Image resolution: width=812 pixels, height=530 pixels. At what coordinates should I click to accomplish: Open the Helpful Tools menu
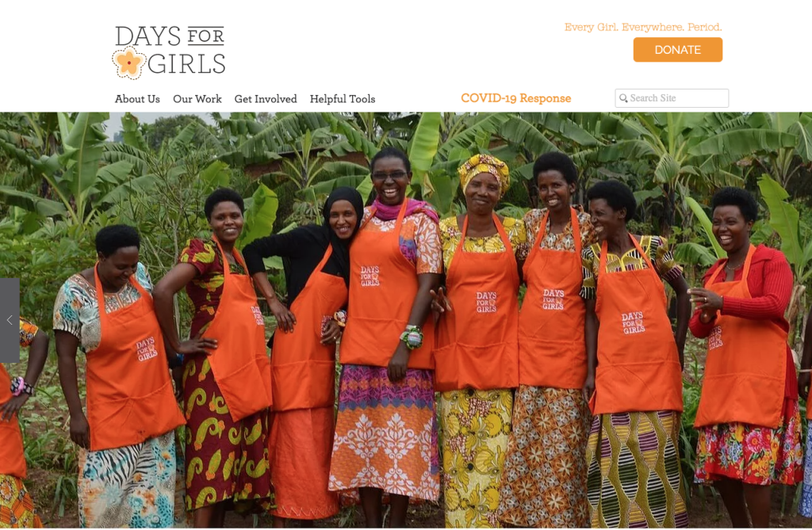point(343,99)
